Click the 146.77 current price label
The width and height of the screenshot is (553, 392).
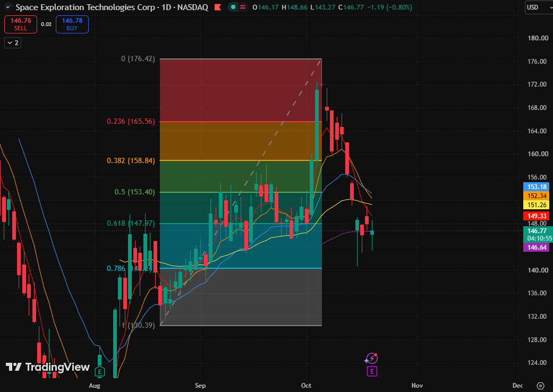coord(537,231)
